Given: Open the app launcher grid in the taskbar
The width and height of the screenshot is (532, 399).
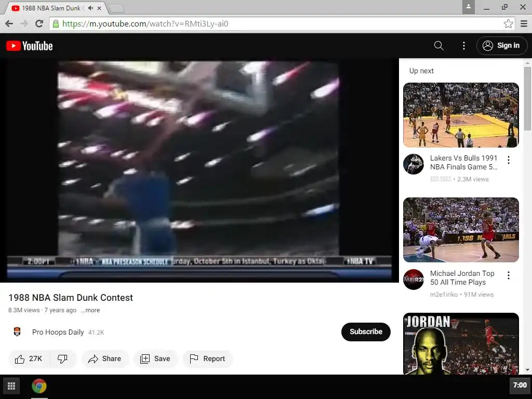Looking at the screenshot, I should coord(11,386).
